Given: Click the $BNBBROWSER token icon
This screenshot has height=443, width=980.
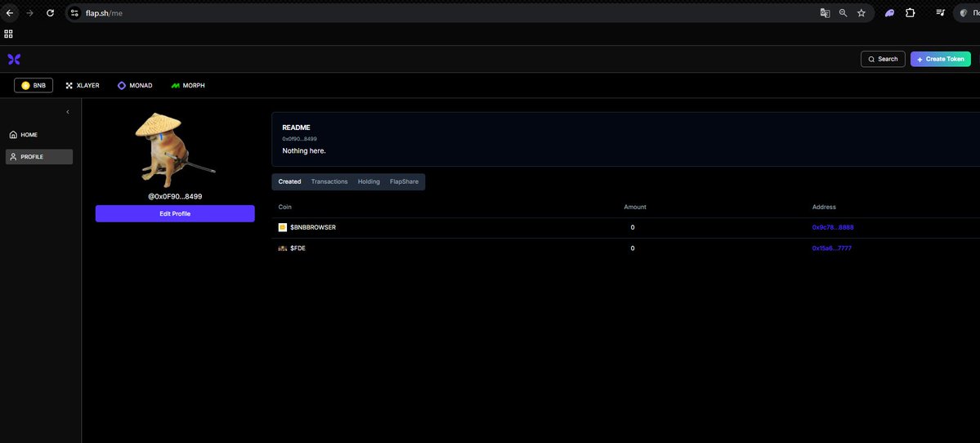Looking at the screenshot, I should (283, 227).
